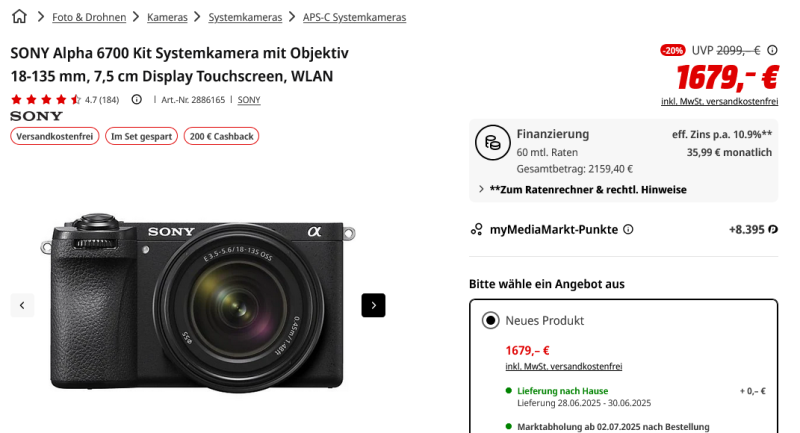This screenshot has height=433, width=800.
Task: Expand Zum Ratenrechner & rechtl. Hinweise
Action: click(587, 189)
